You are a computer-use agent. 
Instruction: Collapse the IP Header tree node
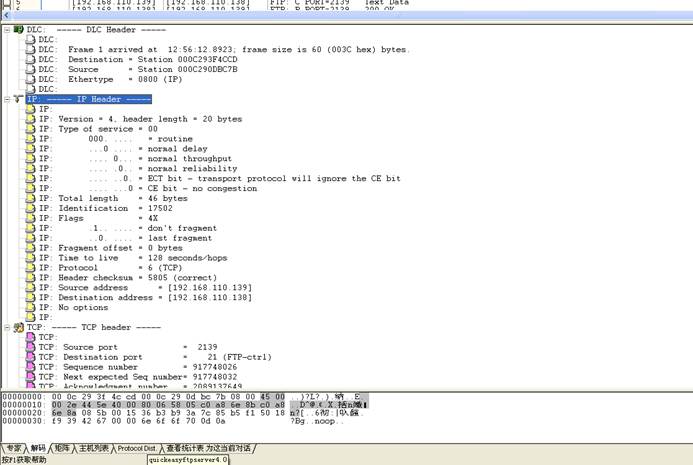click(x=7, y=99)
